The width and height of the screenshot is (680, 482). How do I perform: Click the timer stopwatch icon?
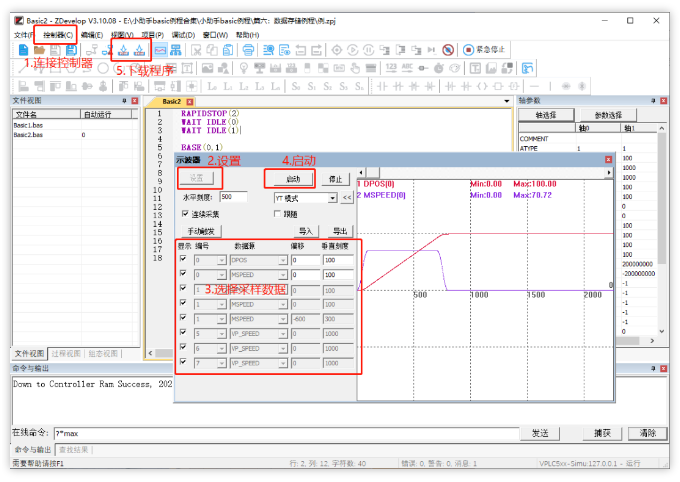coord(439,68)
